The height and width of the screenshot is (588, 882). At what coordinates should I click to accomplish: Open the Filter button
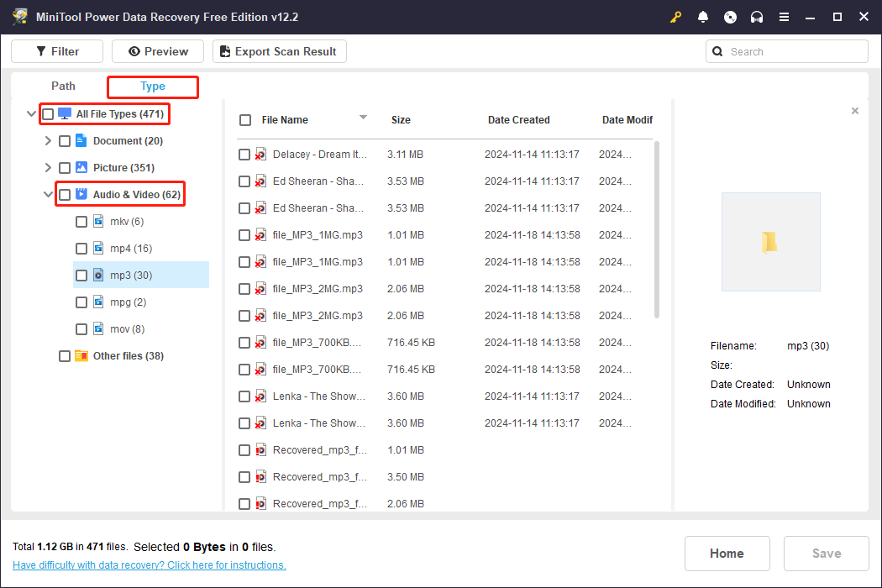click(57, 51)
